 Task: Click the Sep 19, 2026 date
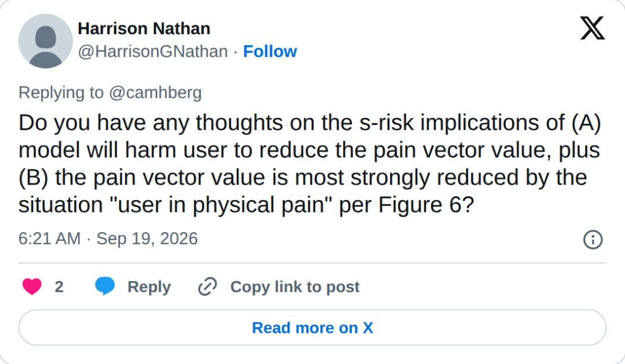pyautogui.click(x=147, y=238)
